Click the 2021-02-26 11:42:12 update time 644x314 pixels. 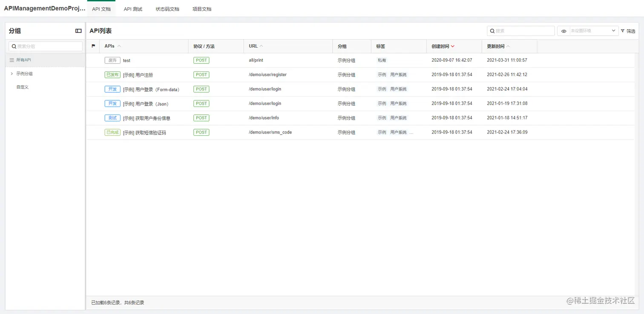coord(507,75)
